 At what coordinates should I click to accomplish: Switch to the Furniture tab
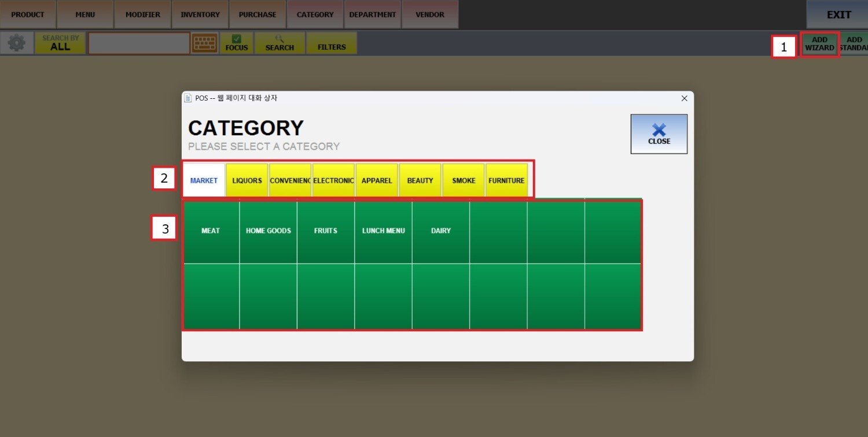pos(506,180)
